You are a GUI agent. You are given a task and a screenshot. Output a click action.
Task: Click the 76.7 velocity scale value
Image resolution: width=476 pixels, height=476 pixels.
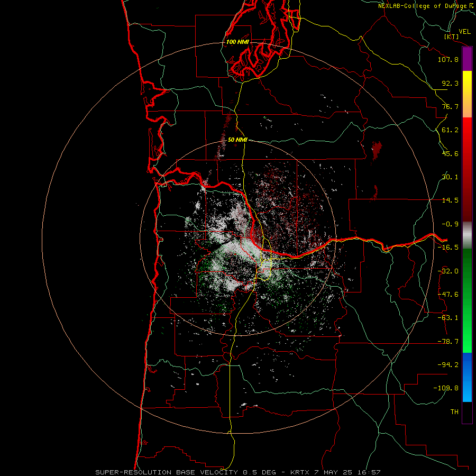[450, 106]
